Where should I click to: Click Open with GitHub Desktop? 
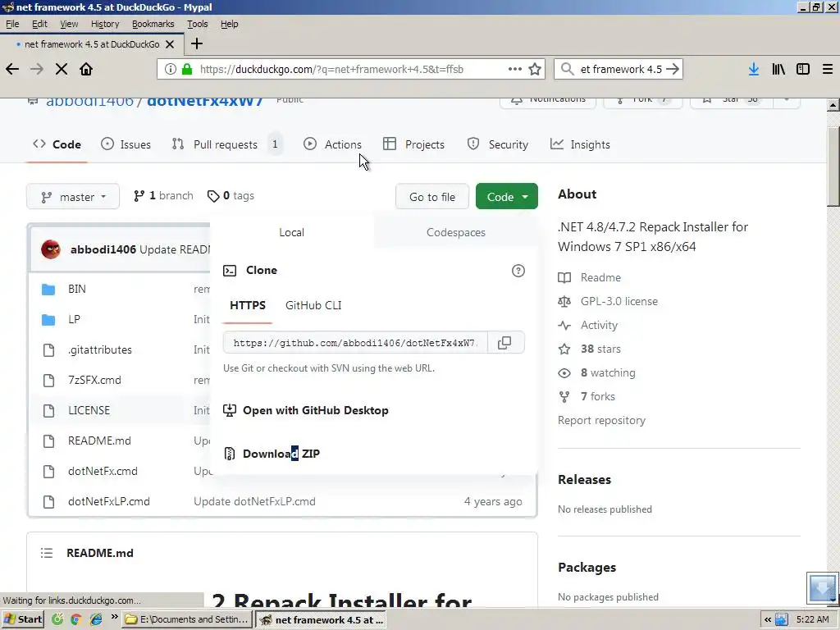click(x=316, y=410)
